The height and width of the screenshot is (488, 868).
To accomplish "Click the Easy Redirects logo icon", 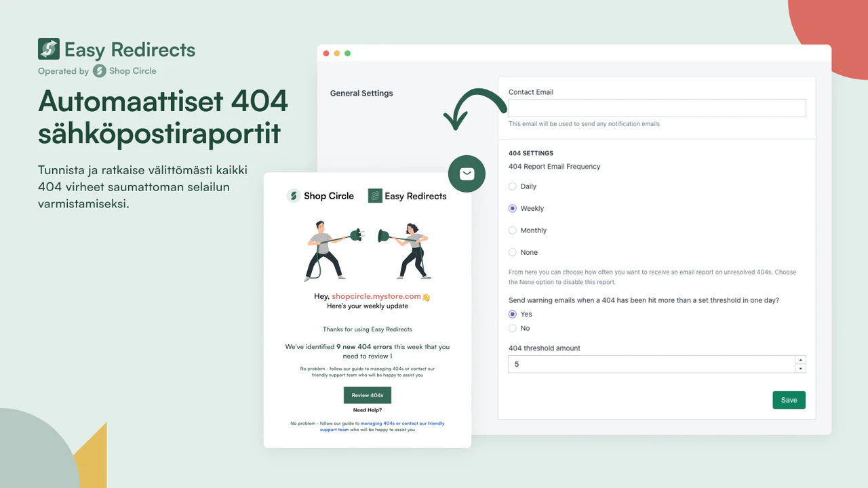I will [49, 49].
